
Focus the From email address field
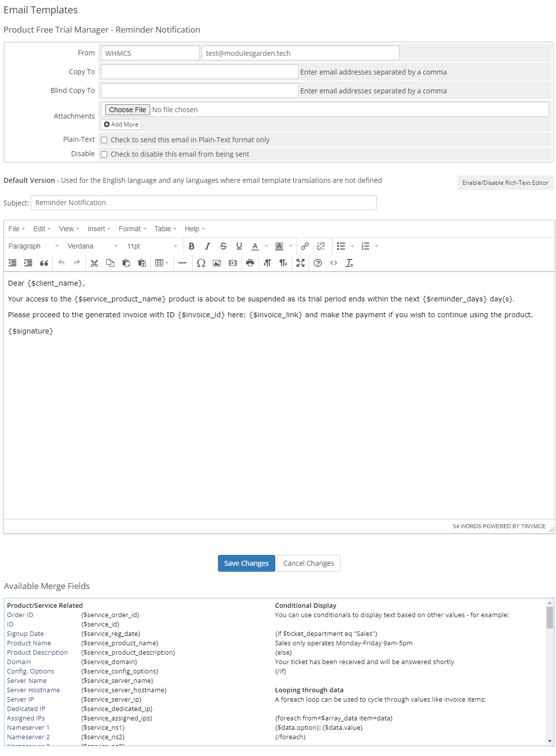click(x=300, y=53)
